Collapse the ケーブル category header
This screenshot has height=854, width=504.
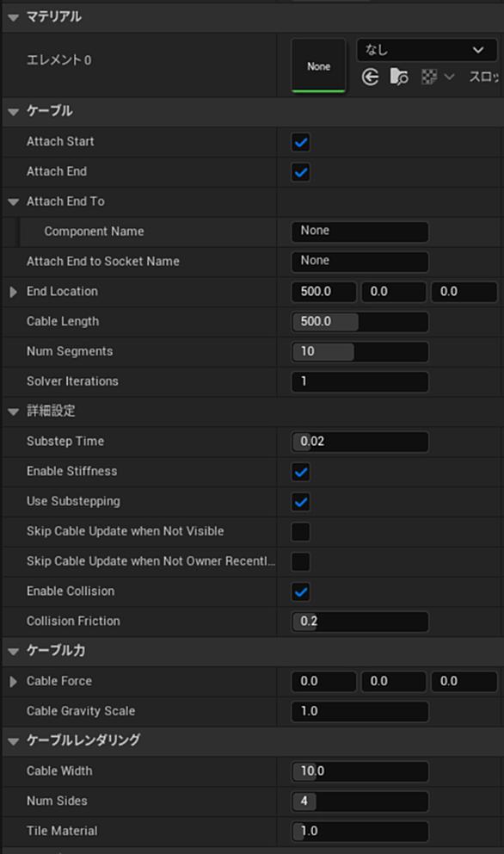click(x=14, y=112)
